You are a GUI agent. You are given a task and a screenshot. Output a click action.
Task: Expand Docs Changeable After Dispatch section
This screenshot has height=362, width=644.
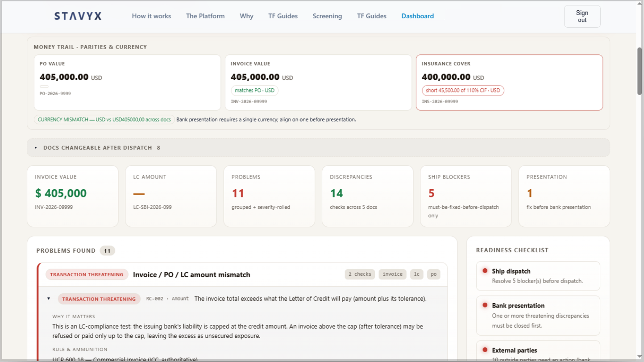[318, 148]
